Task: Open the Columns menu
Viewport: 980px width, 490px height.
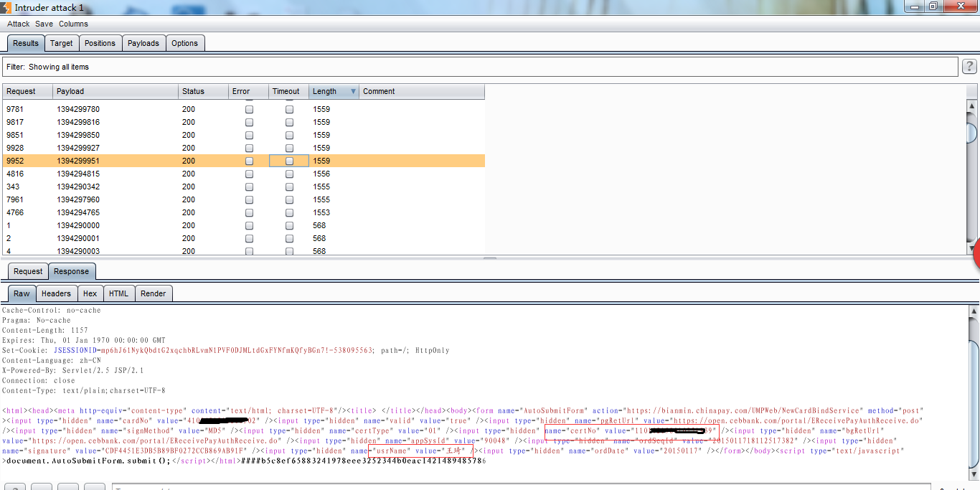Action: (73, 24)
